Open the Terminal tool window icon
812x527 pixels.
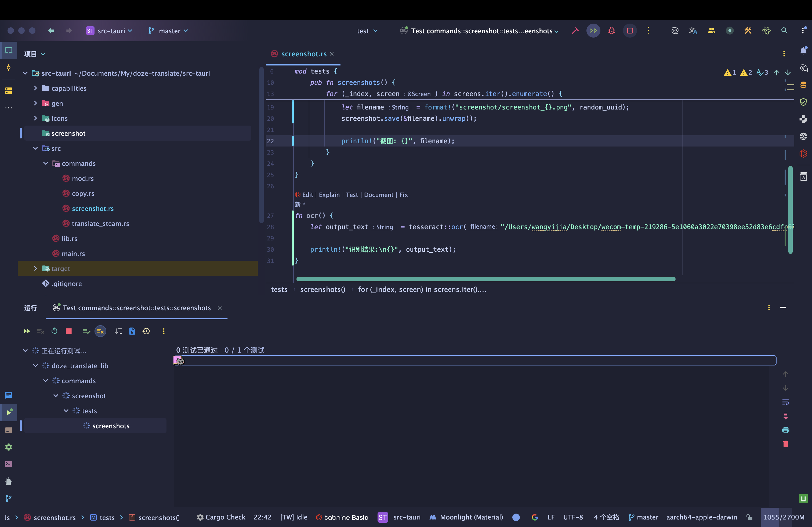coord(9,464)
